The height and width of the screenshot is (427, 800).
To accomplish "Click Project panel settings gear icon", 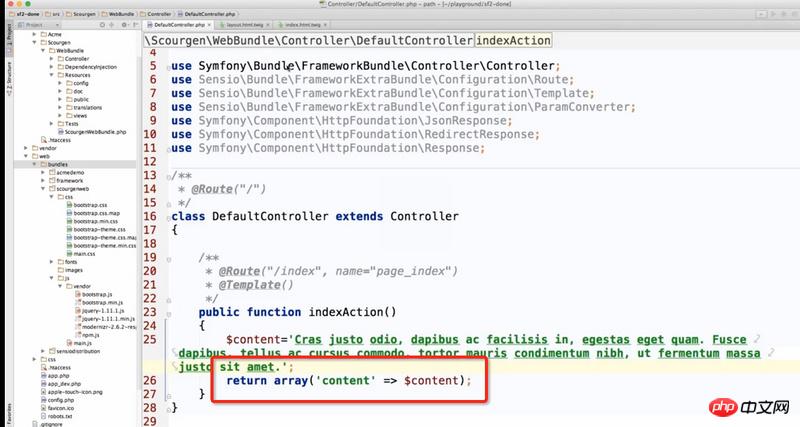I will (124, 24).
